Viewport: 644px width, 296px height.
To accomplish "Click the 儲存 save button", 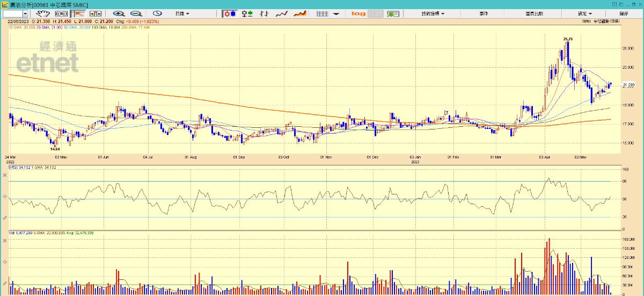I will 624,13.
